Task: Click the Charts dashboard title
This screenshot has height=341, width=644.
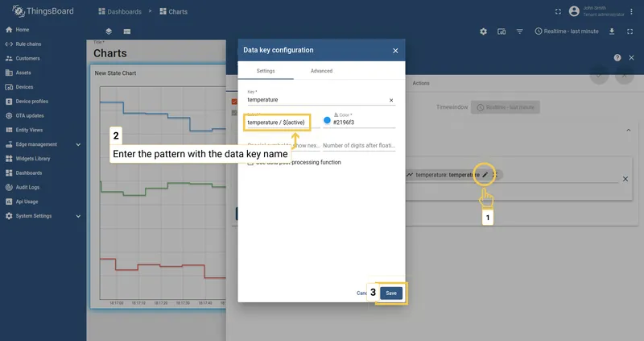Action: pos(110,53)
